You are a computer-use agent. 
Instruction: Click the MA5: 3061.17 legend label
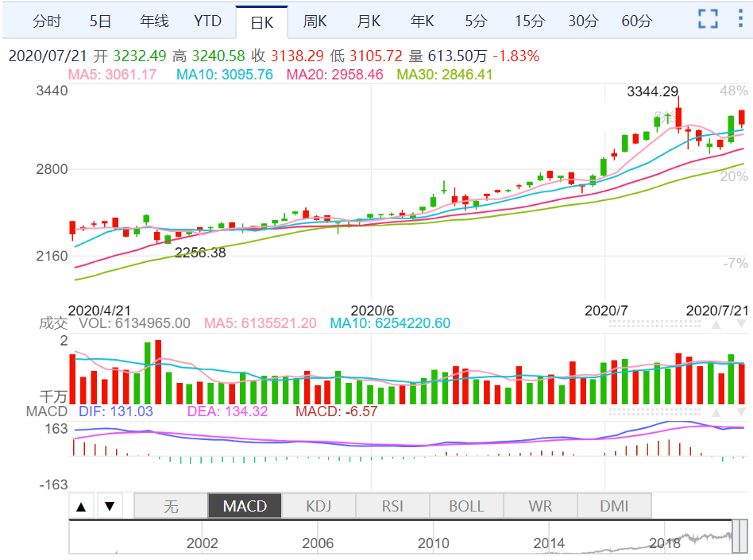pos(112,75)
